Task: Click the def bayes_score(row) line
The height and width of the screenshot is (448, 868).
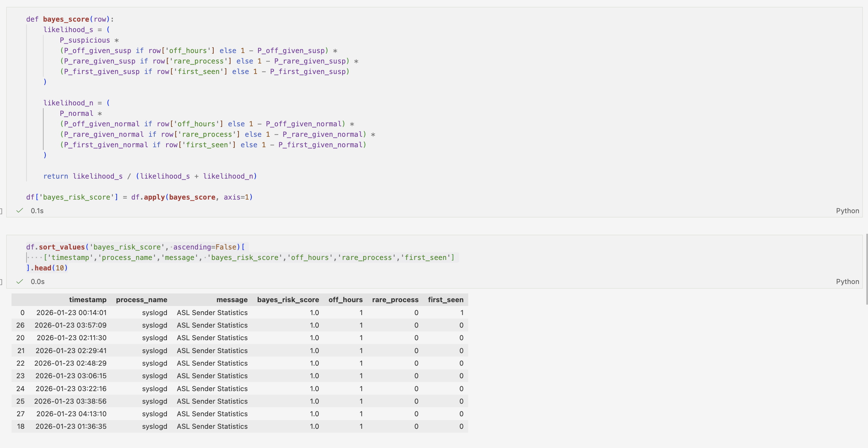Action: tap(70, 19)
